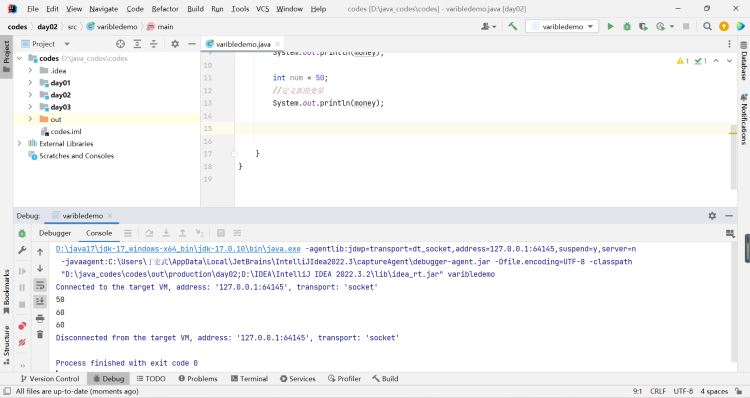Mute breakpoints icon in Debug sidebar
The width and height of the screenshot is (750, 398).
[x=22, y=343]
